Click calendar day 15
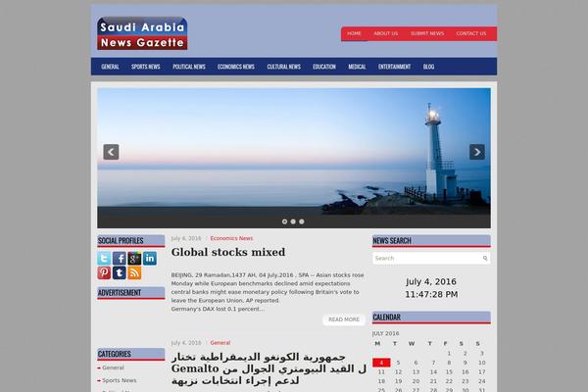The width and height of the screenshot is (588, 392). (449, 371)
